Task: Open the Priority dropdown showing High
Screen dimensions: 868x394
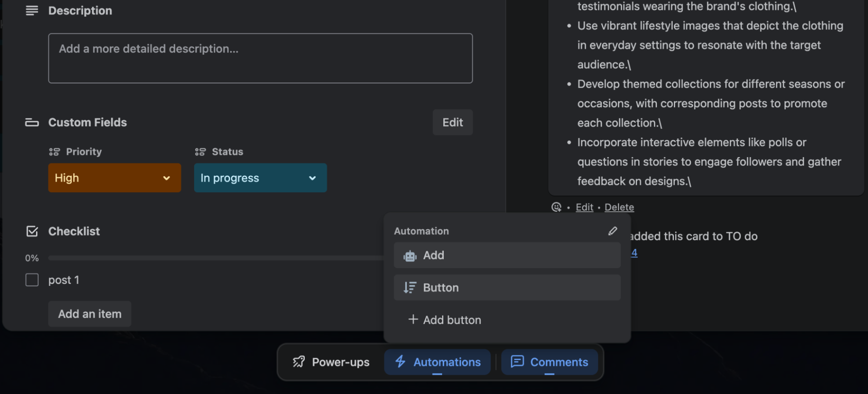Action: pos(114,177)
